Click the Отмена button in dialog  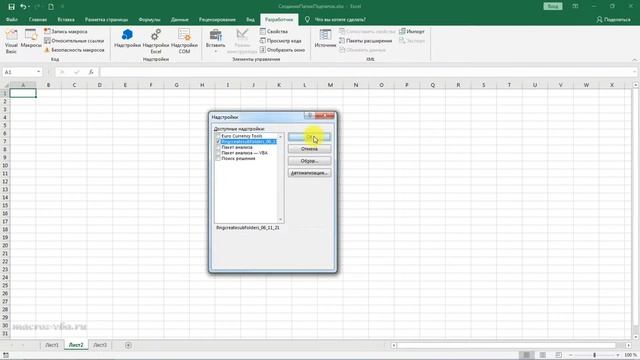coord(309,149)
